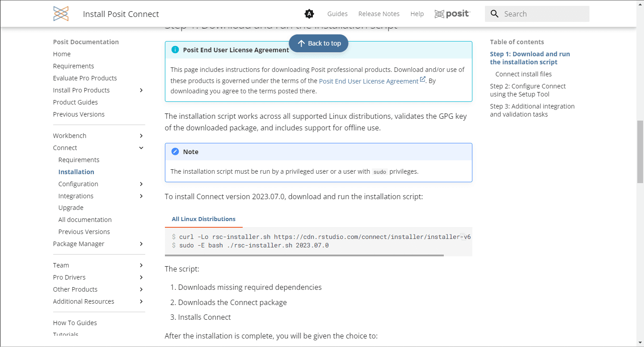Screen dimensions: 644x347
Task: Open the Posit End User License Agreement link
Action: coord(368,81)
